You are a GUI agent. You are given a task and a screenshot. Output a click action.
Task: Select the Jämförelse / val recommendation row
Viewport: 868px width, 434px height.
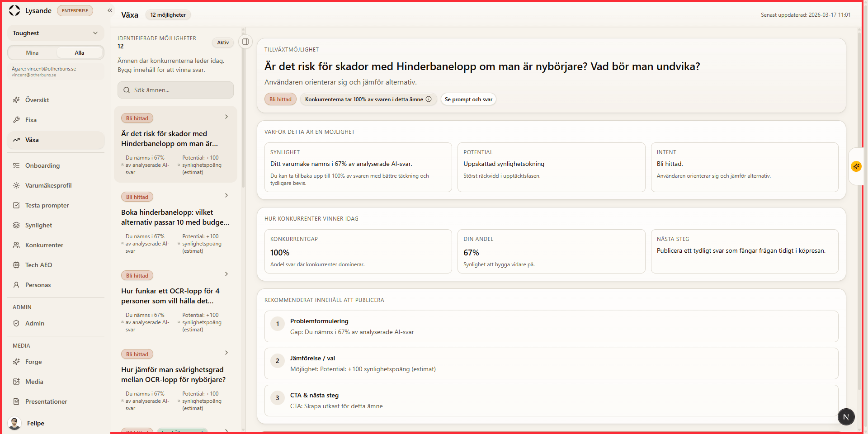[551, 363]
